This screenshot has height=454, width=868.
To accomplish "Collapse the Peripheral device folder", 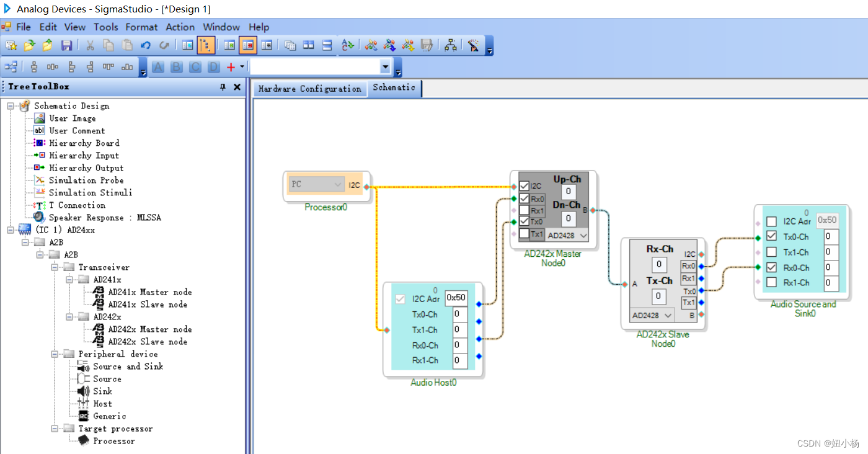I will pos(55,354).
